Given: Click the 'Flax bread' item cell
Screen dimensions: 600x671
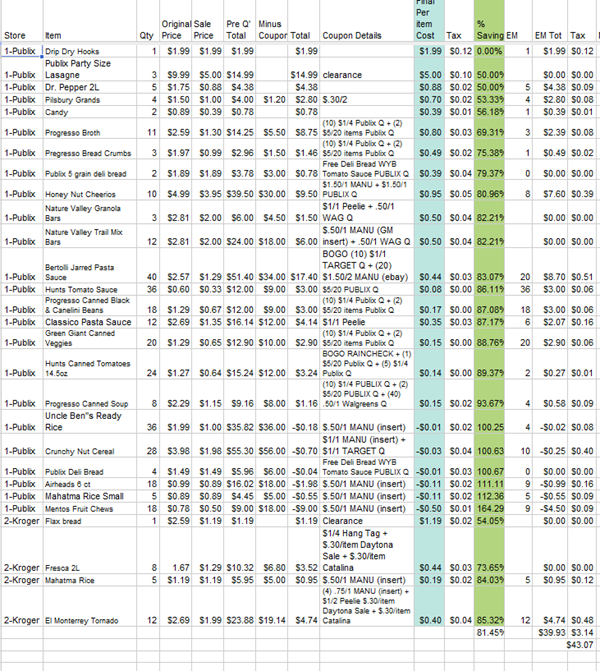Looking at the screenshot, I should point(89,521).
